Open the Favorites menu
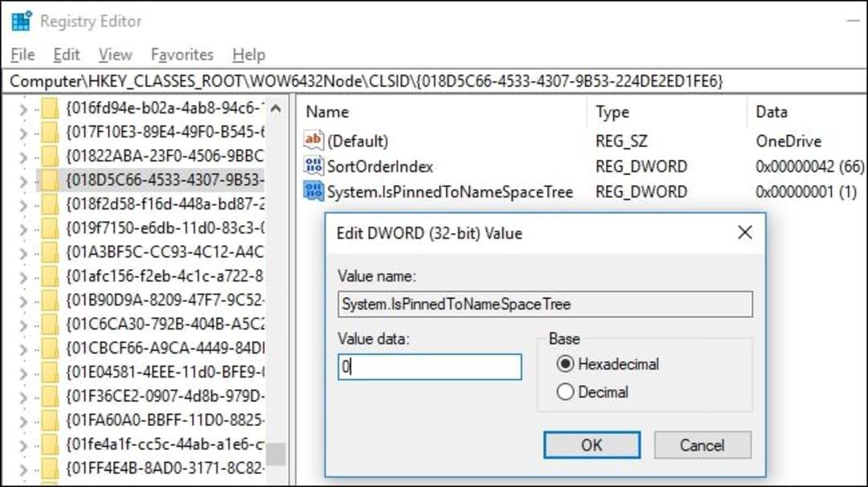 coord(182,54)
